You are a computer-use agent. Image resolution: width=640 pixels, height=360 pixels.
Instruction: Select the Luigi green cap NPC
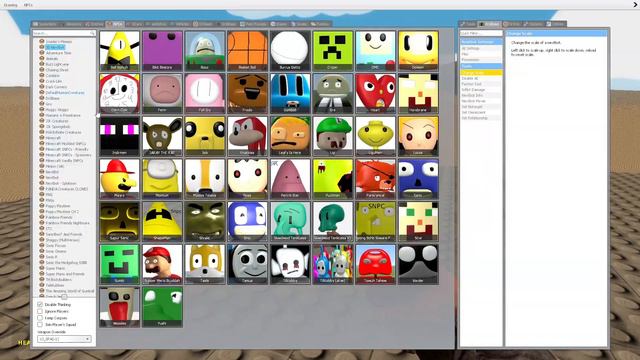(333, 136)
